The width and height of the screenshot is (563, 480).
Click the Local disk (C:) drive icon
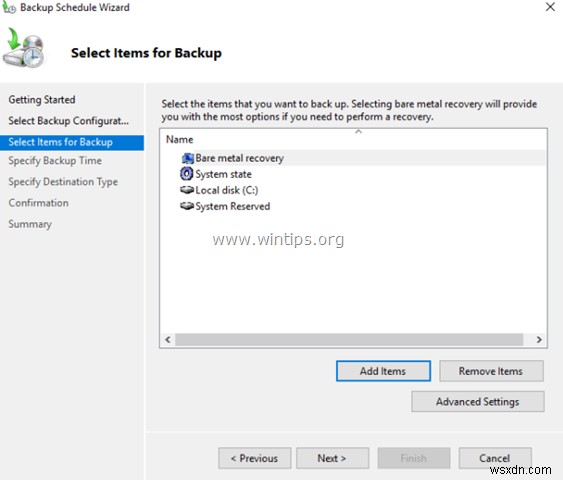[x=187, y=190]
